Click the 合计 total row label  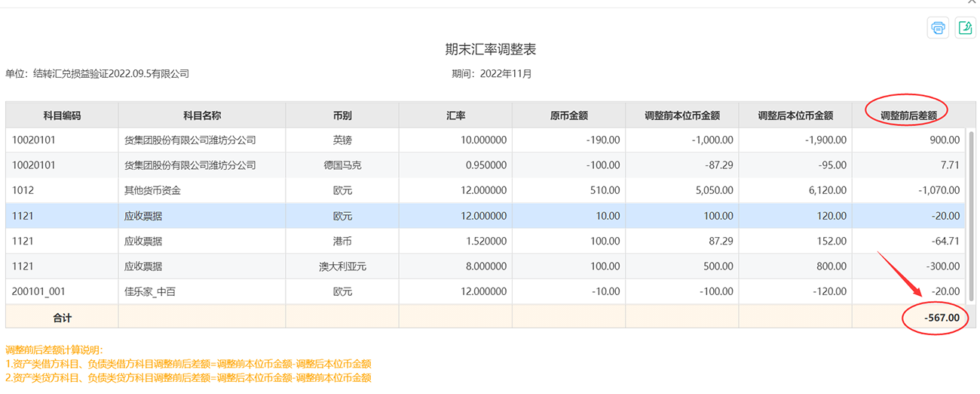(62, 318)
